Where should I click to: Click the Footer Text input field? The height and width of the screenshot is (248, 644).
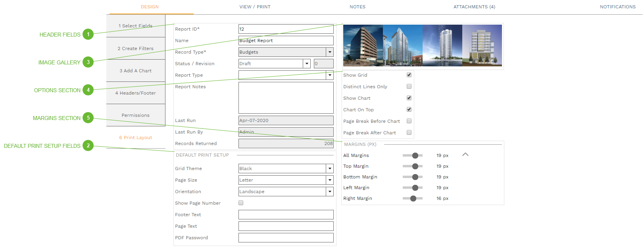[x=286, y=215]
